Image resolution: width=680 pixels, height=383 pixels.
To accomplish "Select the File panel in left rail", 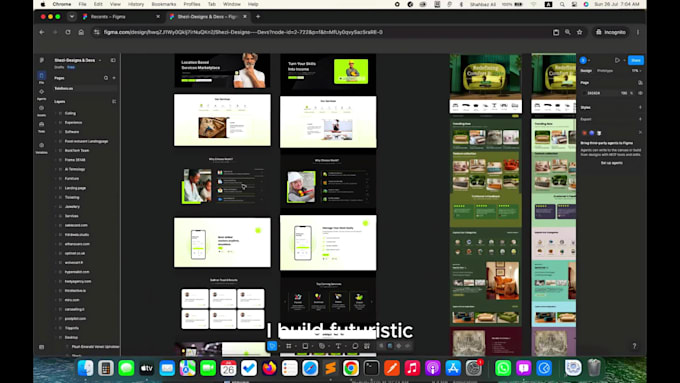I will [x=42, y=77].
